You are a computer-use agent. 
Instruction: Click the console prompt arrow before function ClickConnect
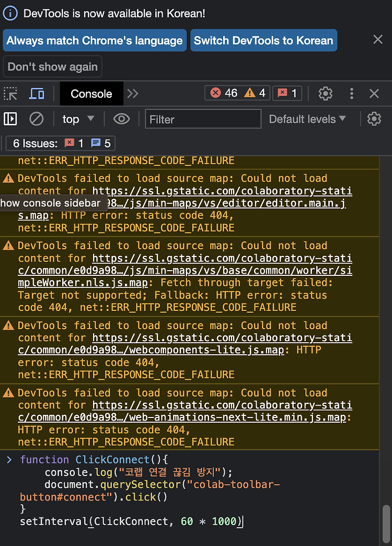9,460
